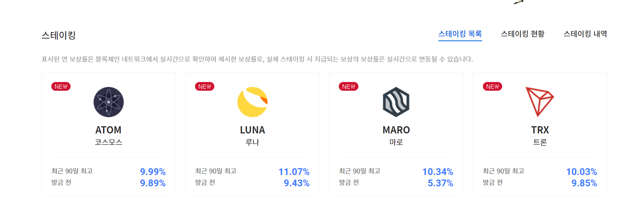
Task: Click the red TRX Tron icon
Action: click(540, 102)
